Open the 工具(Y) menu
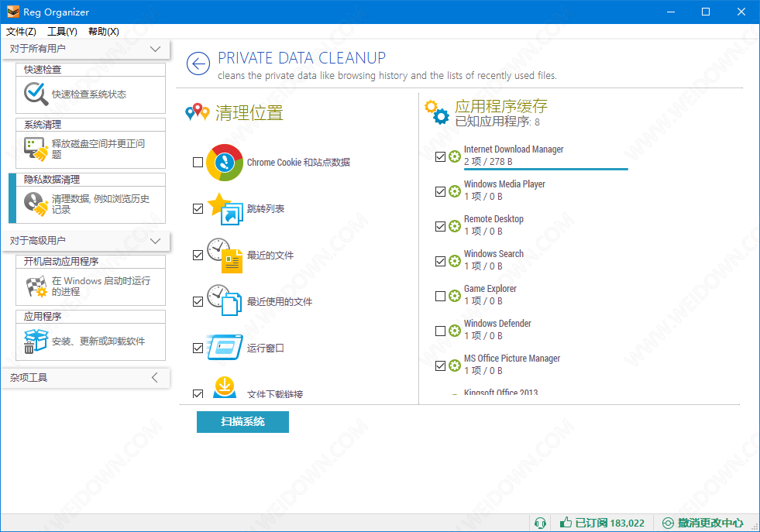Viewport: 760px width, 532px height. coord(62,32)
